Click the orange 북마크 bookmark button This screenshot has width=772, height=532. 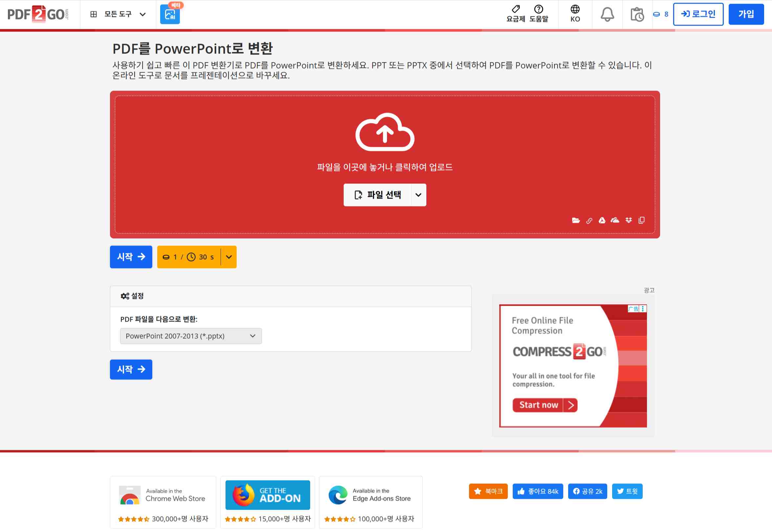tap(488, 491)
